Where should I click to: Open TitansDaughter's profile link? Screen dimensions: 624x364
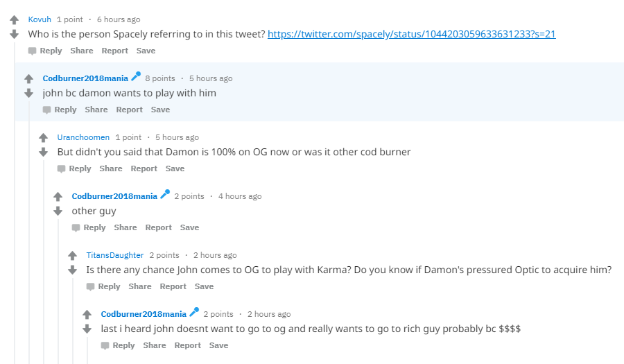(114, 255)
